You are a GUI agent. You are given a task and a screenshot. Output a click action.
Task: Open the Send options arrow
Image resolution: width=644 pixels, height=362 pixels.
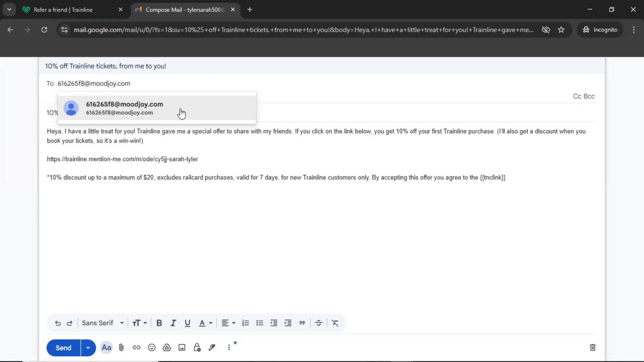(x=88, y=348)
